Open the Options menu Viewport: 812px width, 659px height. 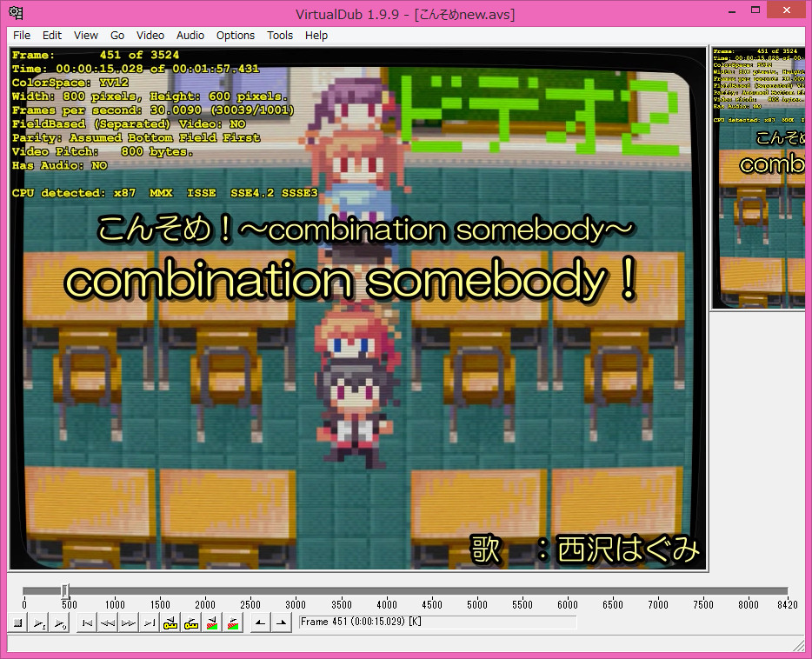[236, 35]
